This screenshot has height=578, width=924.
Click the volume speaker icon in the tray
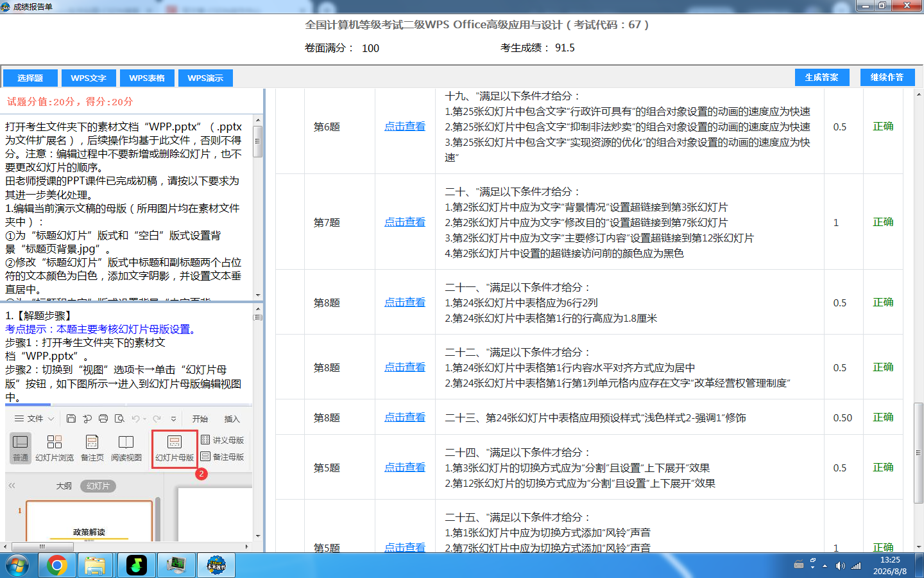pos(840,566)
